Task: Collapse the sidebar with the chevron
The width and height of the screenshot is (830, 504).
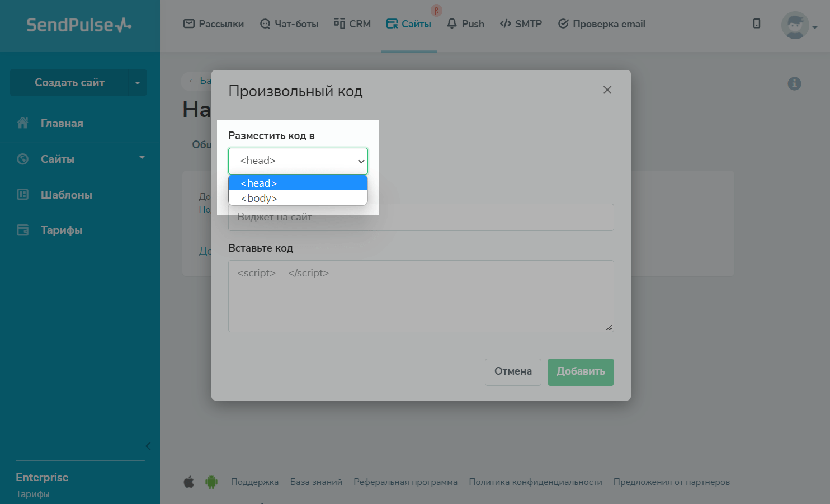Action: tap(148, 446)
